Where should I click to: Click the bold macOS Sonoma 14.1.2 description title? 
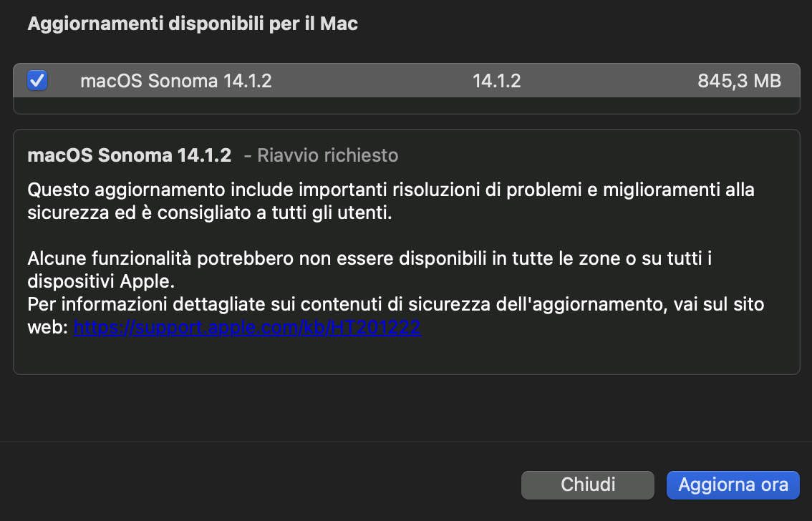[129, 155]
